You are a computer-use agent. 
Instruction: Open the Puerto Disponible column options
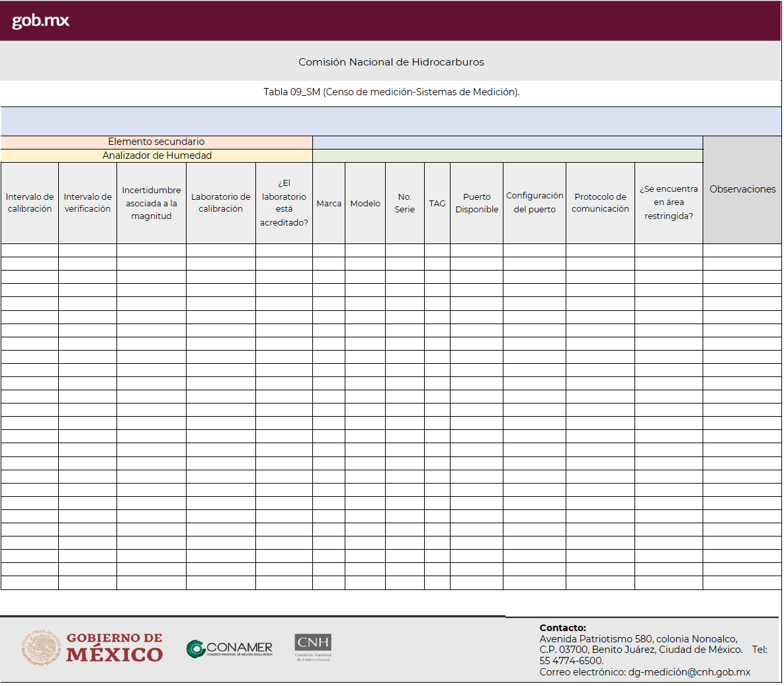476,203
